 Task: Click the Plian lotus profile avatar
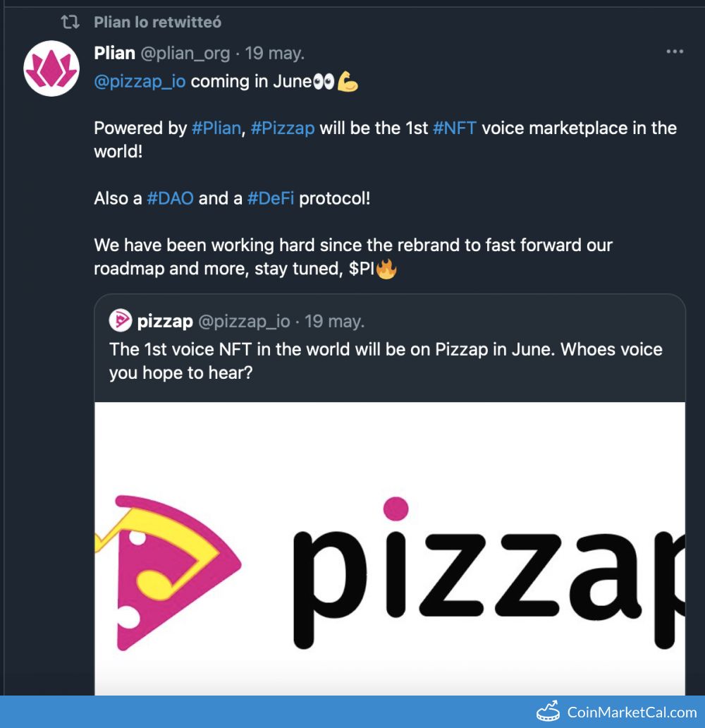point(51,68)
